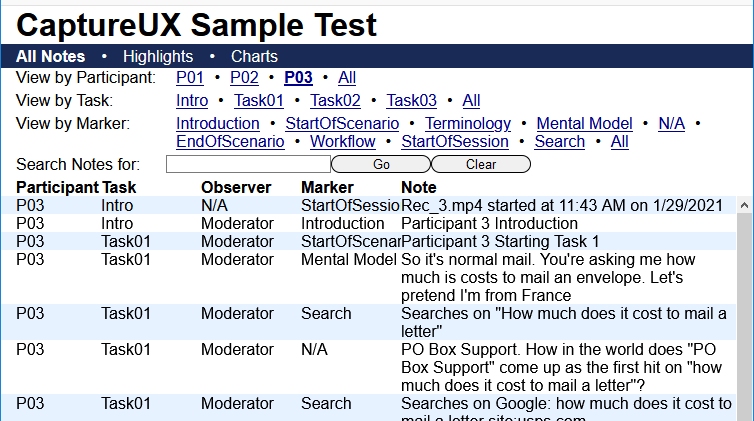Filter by the Introduction marker

coord(217,124)
